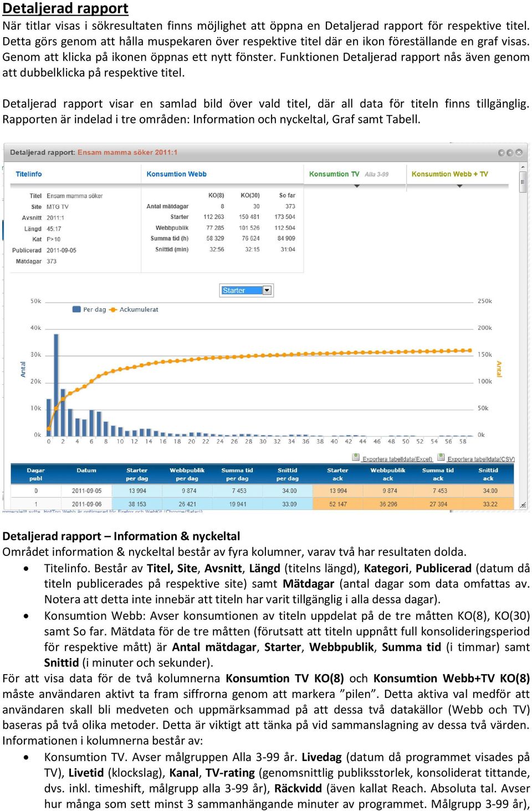Click the Datum table column header

(86, 475)
